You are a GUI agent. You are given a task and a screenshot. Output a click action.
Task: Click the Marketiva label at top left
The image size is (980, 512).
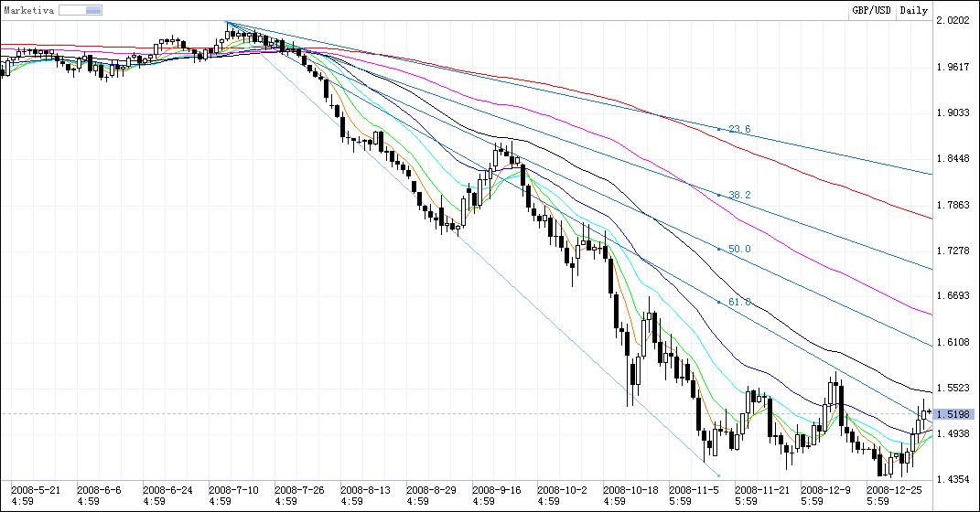coord(29,10)
